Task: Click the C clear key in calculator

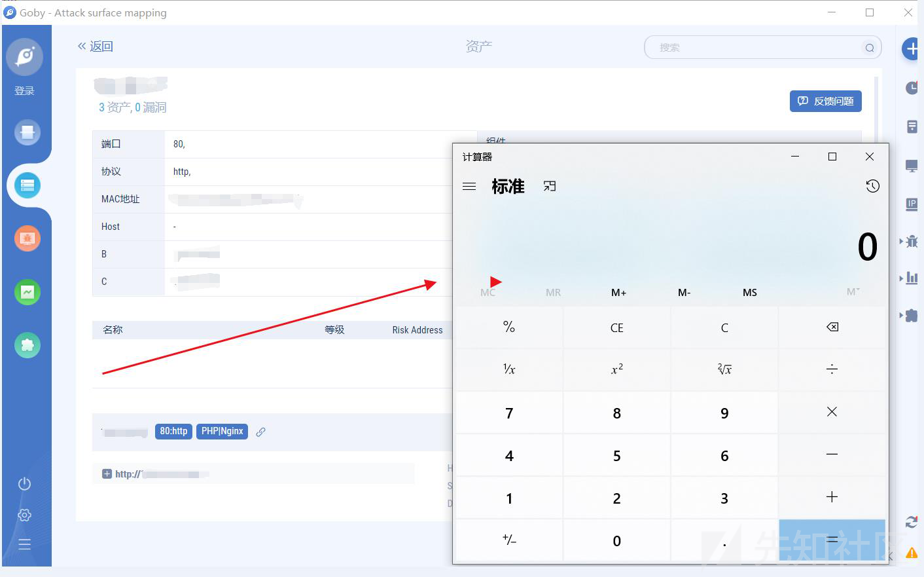Action: click(724, 327)
